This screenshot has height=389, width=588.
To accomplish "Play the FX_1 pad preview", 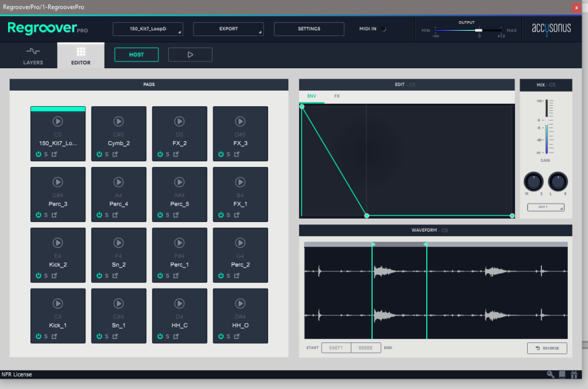I will pos(240,182).
